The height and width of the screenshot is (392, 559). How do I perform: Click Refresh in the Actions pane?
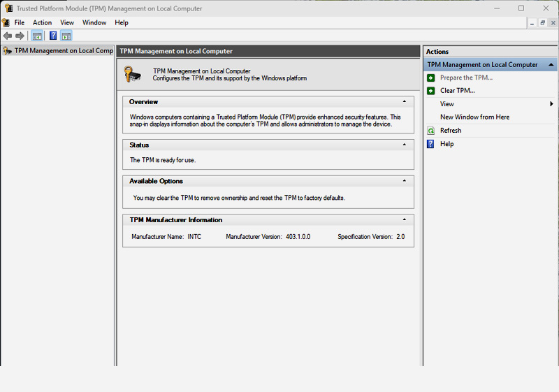(x=451, y=131)
